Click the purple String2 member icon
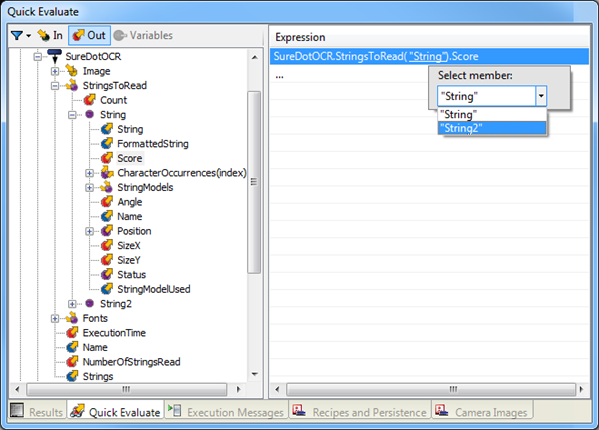The width and height of the screenshot is (599, 430). coord(89,303)
